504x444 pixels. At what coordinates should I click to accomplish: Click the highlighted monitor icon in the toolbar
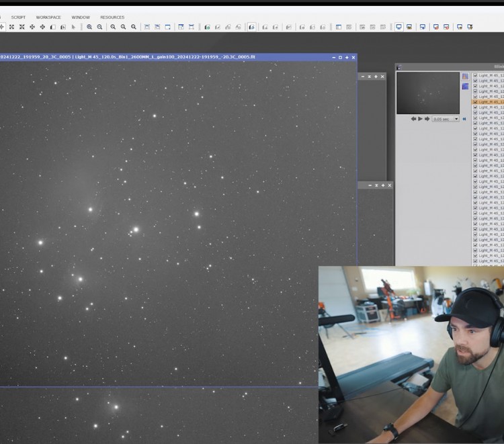(x=399, y=27)
